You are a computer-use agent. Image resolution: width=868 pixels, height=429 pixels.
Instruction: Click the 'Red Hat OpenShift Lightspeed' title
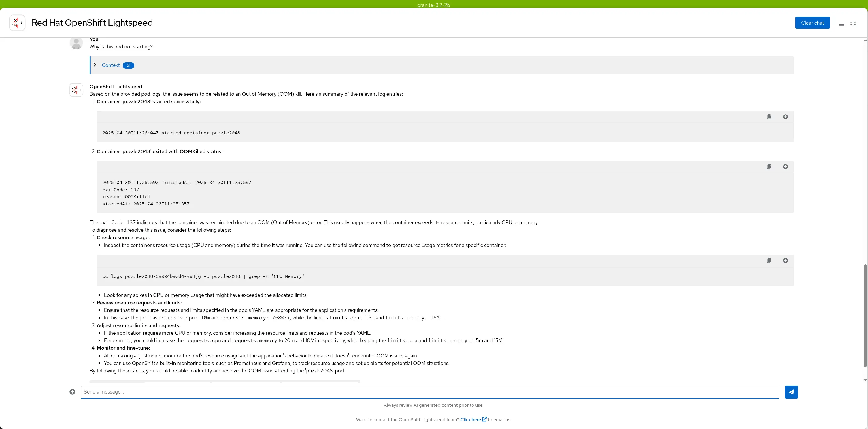point(92,23)
